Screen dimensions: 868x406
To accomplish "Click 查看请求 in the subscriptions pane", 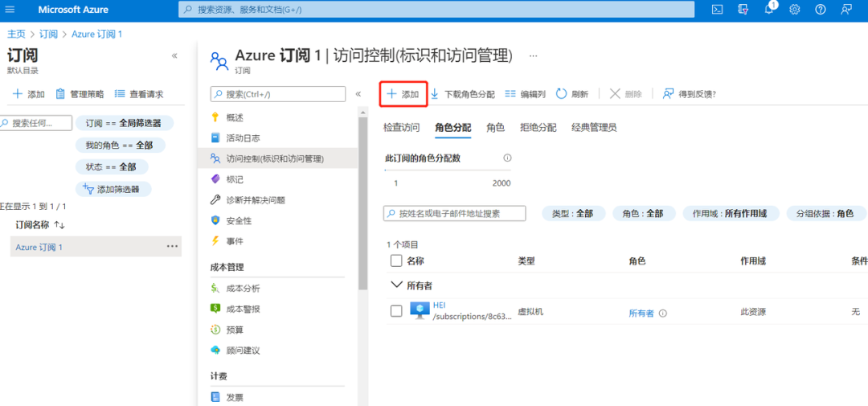I will click(x=139, y=94).
